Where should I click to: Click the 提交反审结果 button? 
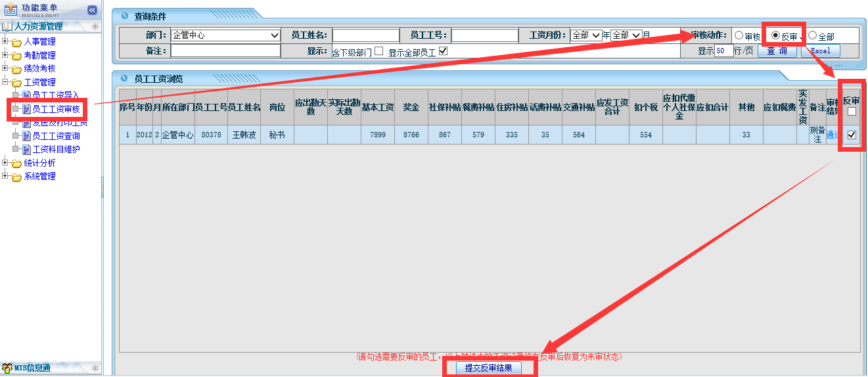coord(489,368)
